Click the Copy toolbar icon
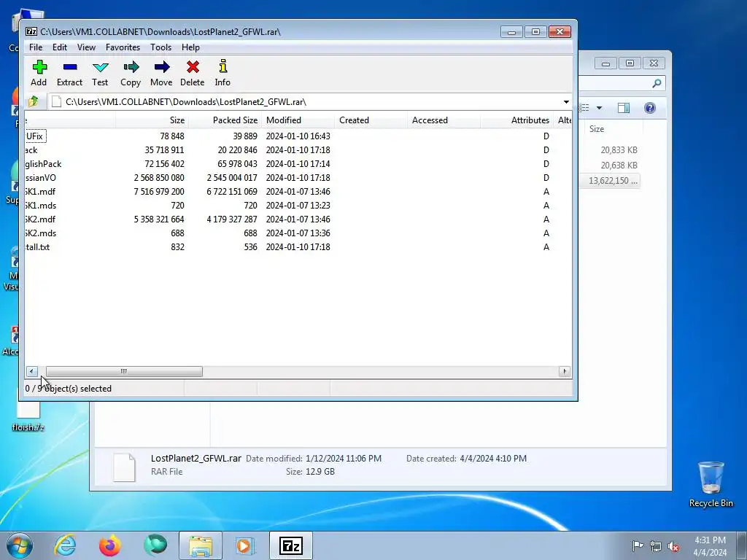 tap(131, 73)
